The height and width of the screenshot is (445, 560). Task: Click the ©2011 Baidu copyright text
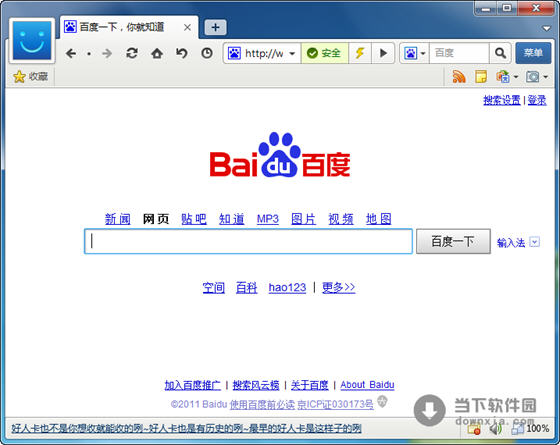[x=199, y=404]
